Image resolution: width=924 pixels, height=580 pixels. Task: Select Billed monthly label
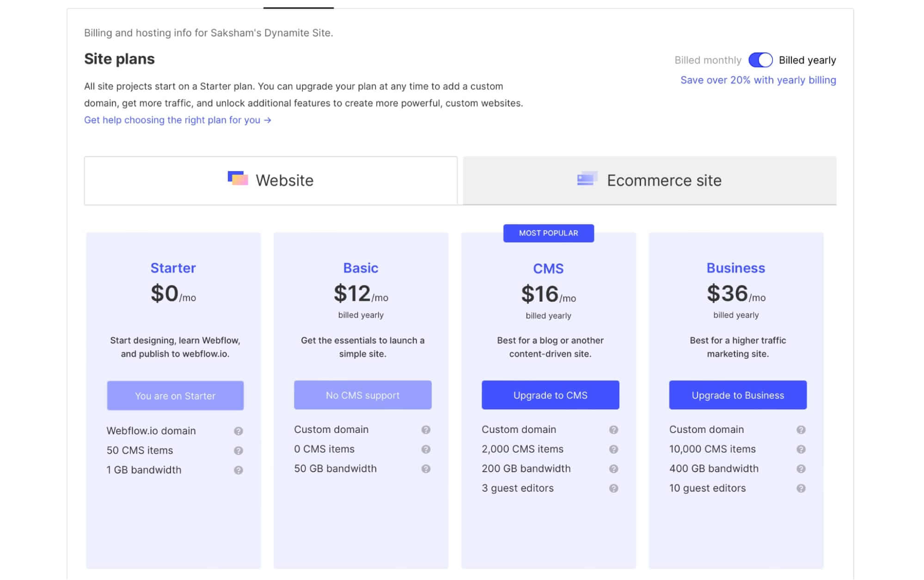pos(707,60)
